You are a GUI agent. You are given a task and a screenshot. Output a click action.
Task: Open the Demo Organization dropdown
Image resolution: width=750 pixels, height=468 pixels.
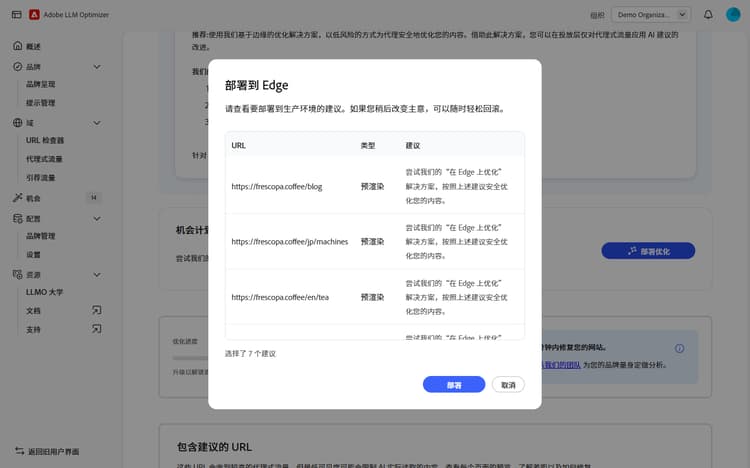pos(651,14)
